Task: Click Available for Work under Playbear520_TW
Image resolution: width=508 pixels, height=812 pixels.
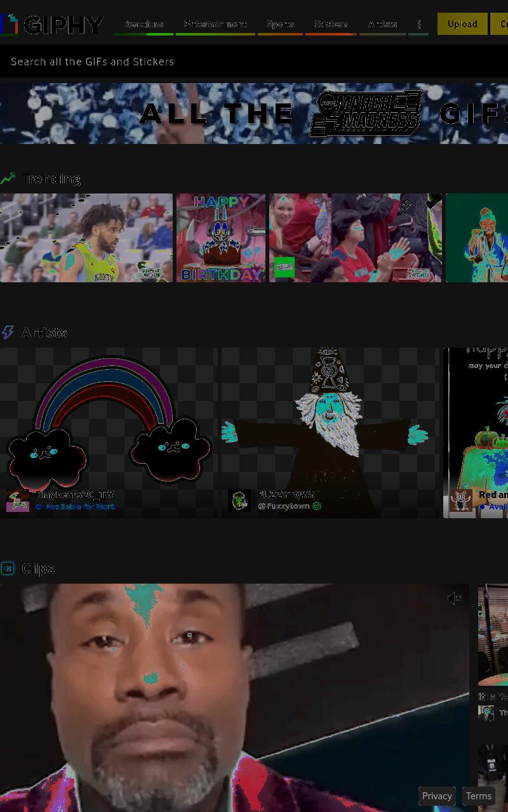Action: click(80, 507)
